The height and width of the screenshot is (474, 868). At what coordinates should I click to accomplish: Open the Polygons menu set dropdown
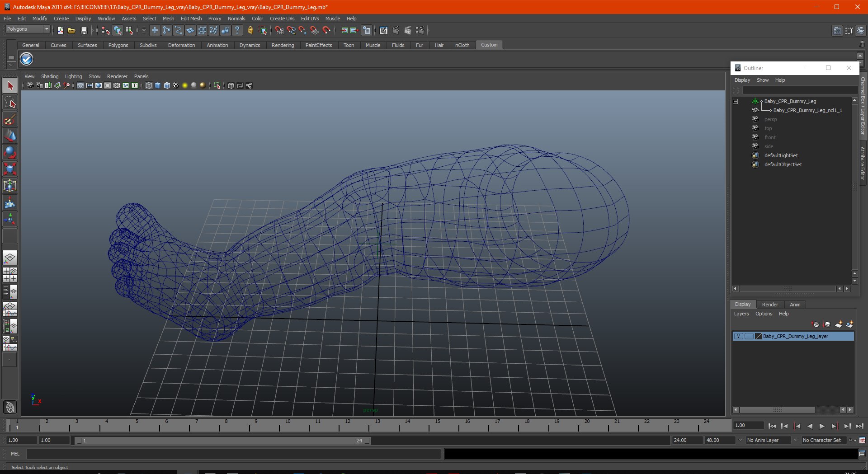pyautogui.click(x=28, y=29)
